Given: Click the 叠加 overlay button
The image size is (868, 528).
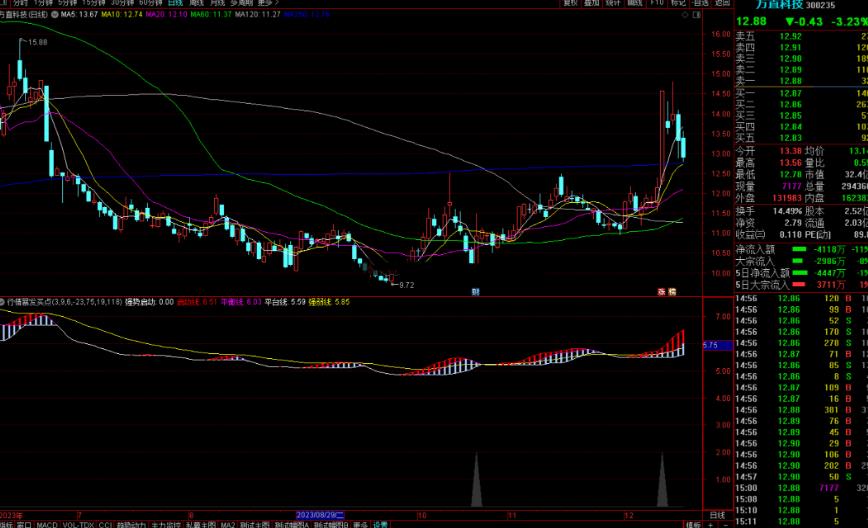Looking at the screenshot, I should click(x=592, y=3).
